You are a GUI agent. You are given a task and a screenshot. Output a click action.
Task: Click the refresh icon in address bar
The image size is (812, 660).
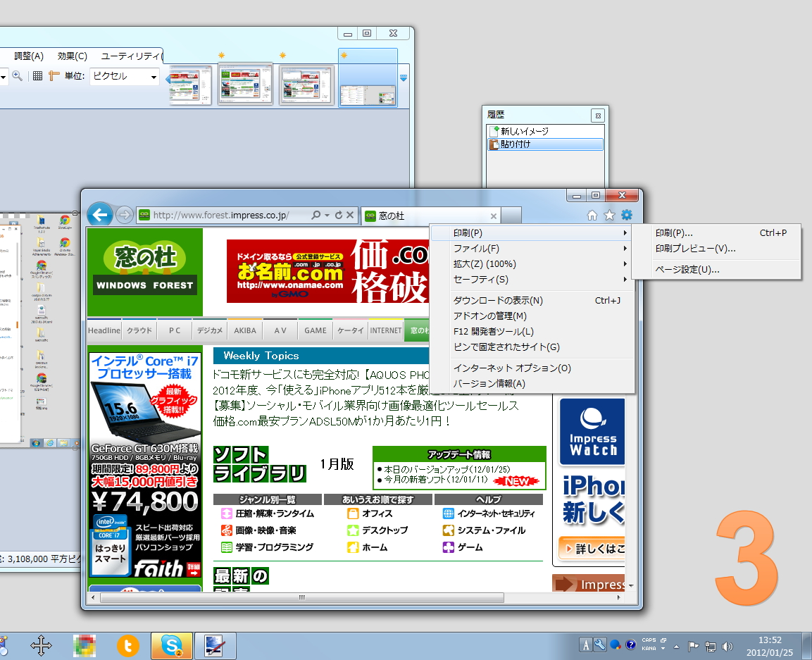[339, 215]
